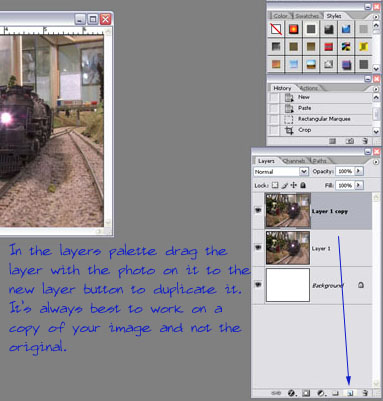Apply the Default Style (None) swatch
Image resolution: width=383 pixels, height=401 pixels.
pos(276,29)
